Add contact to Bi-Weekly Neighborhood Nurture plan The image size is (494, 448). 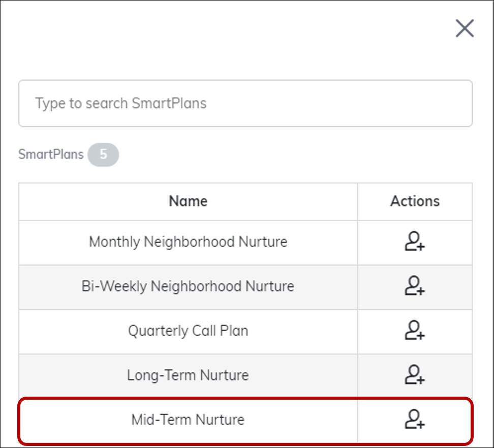click(x=415, y=286)
